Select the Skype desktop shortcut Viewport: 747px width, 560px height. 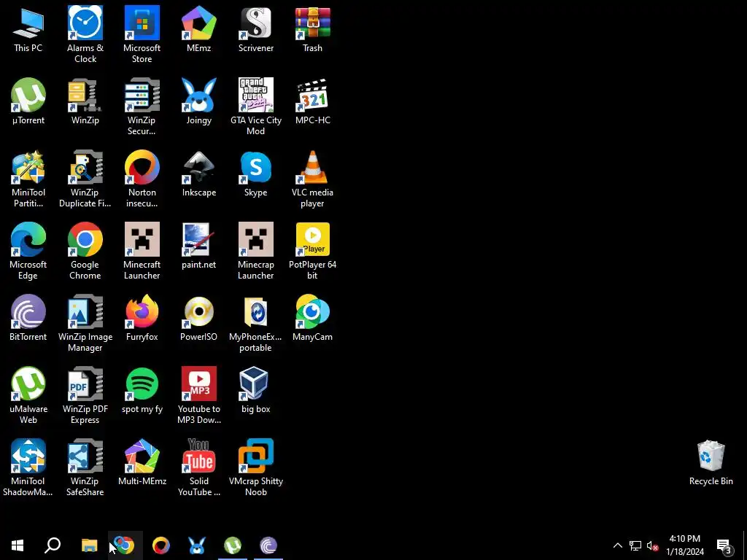point(256,174)
